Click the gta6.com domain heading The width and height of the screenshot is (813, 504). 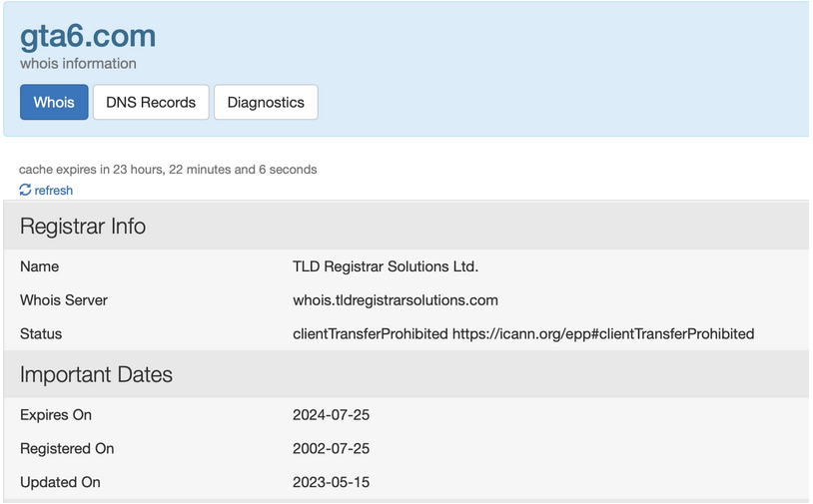pyautogui.click(x=88, y=36)
